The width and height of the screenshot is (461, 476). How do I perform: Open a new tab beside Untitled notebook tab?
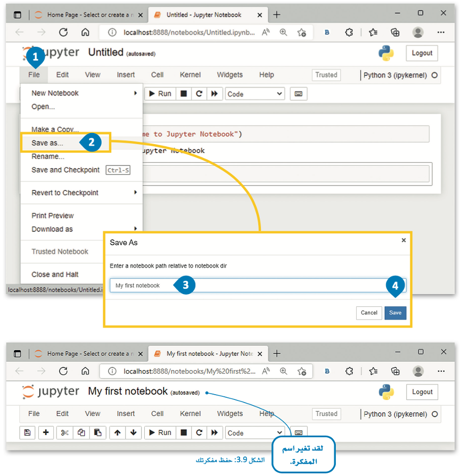pyautogui.click(x=276, y=14)
